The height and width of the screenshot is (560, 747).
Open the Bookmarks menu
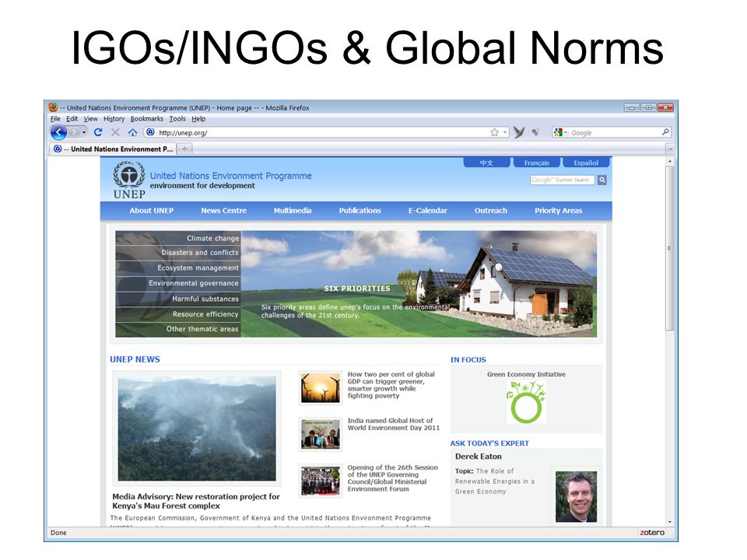click(147, 119)
